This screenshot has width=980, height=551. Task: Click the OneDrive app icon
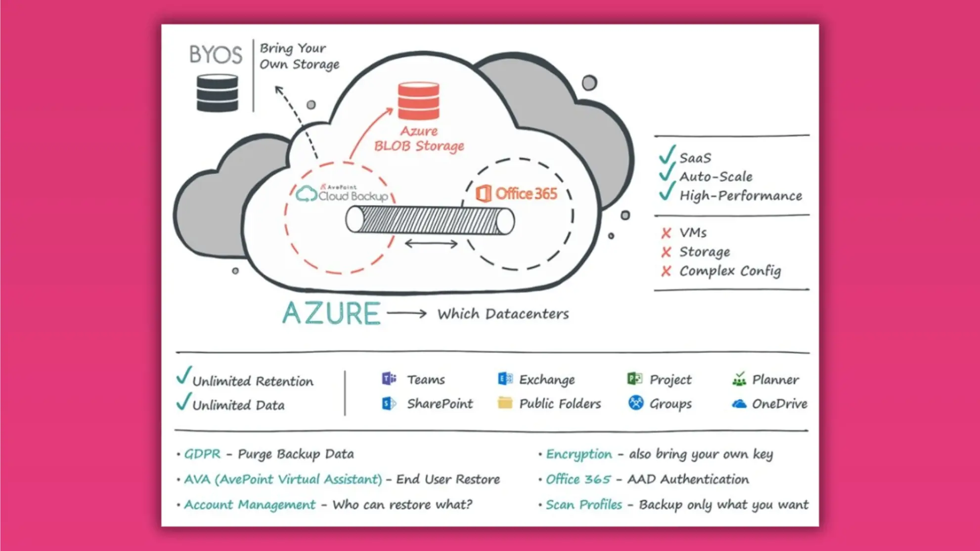(736, 404)
